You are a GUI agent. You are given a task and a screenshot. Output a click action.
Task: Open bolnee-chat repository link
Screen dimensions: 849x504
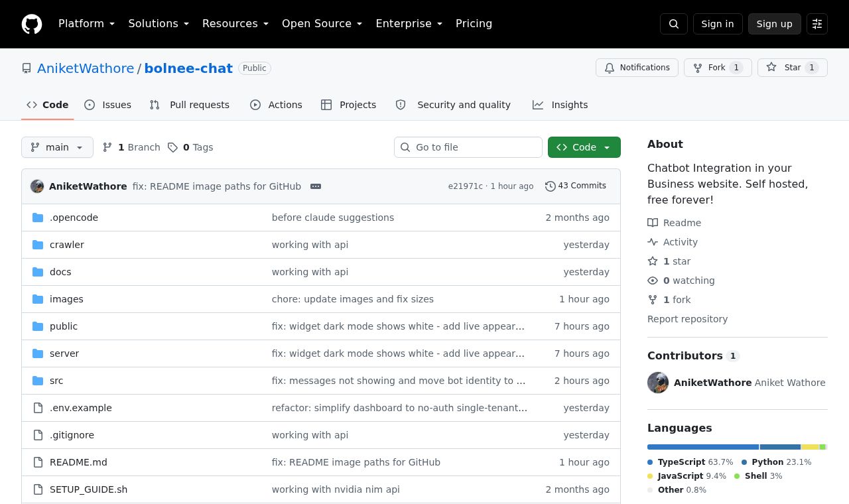188,68
